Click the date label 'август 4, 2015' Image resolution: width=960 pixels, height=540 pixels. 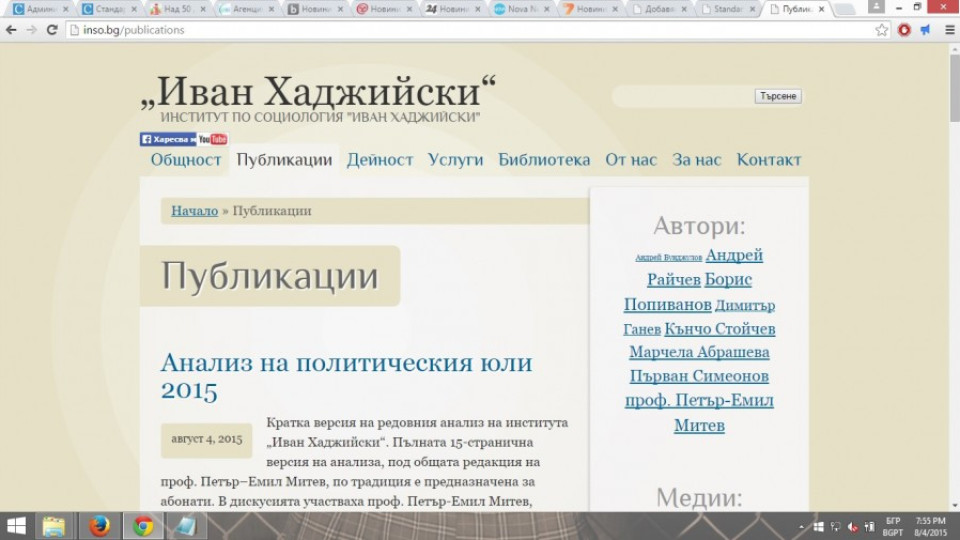point(206,440)
